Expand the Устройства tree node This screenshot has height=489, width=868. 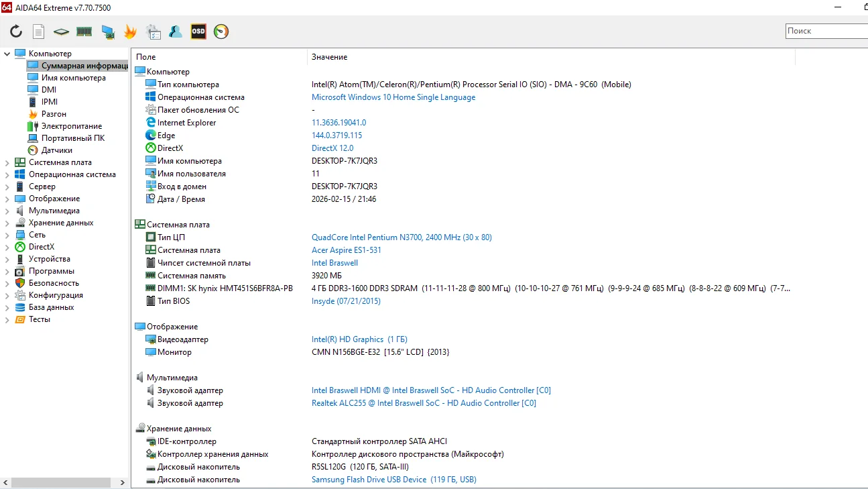point(7,259)
